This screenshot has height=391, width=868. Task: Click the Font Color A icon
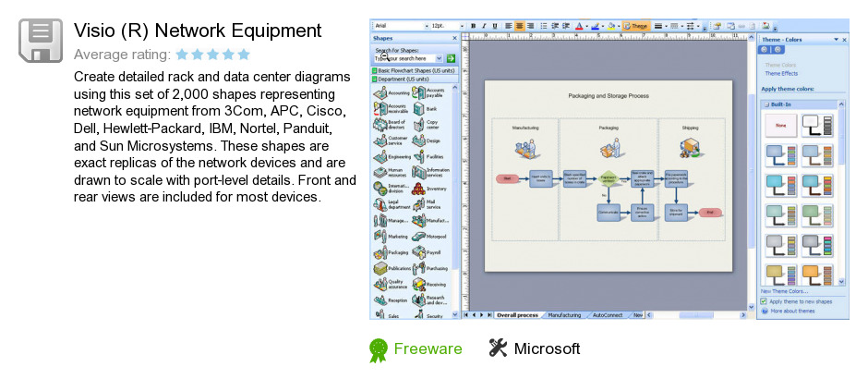tap(579, 26)
